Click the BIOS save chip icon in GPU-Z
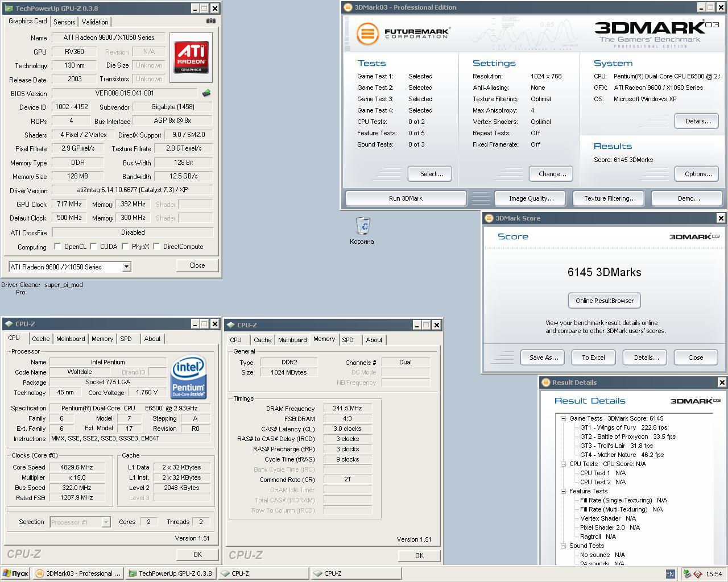Image resolution: width=728 pixels, height=582 pixels. click(206, 93)
